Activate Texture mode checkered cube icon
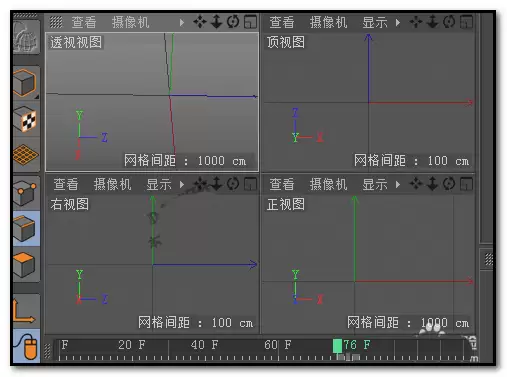Screen dimensions: 507x377 click(x=26, y=119)
